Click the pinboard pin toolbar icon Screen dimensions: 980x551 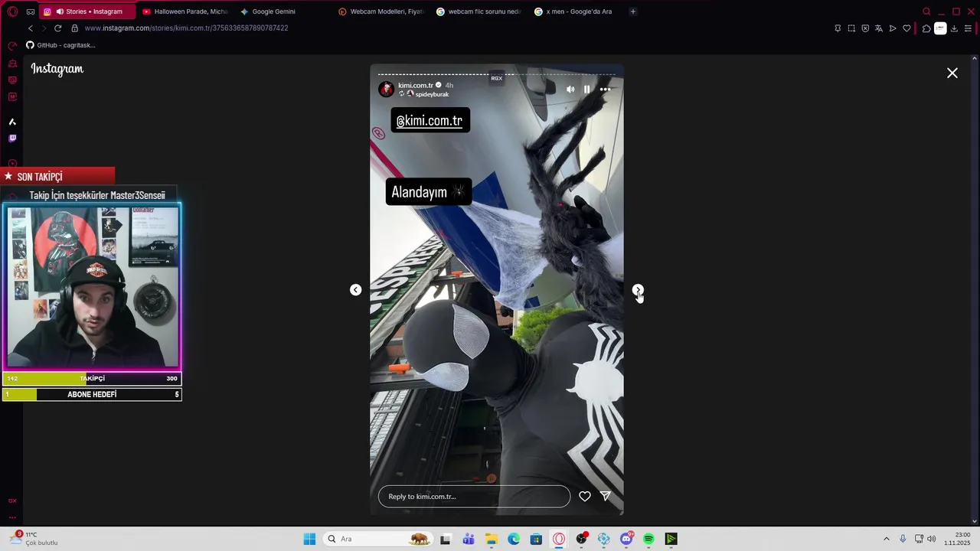click(838, 28)
